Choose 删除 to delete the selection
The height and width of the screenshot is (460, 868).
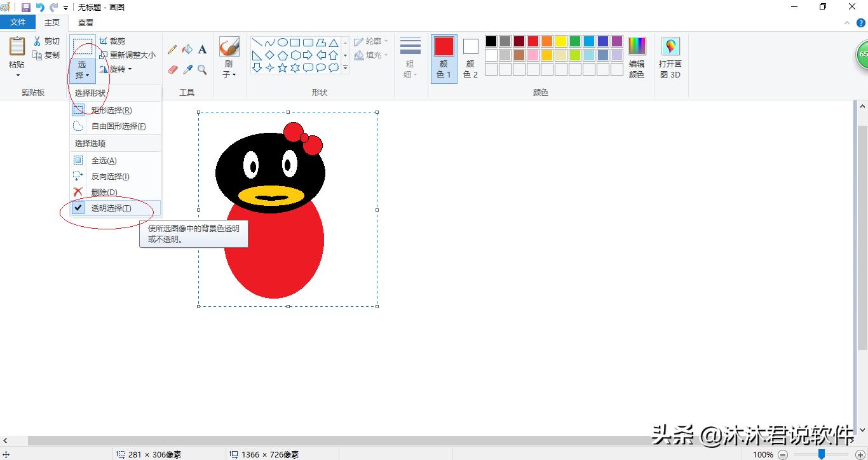click(115, 192)
